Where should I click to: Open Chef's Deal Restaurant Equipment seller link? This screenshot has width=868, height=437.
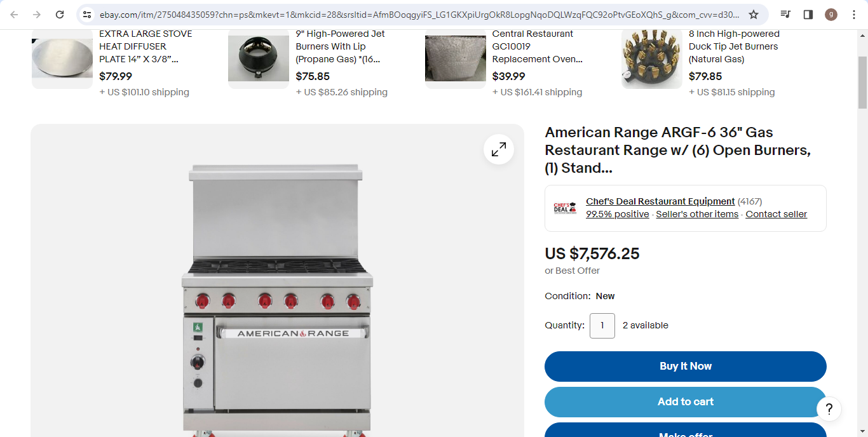pyautogui.click(x=660, y=201)
